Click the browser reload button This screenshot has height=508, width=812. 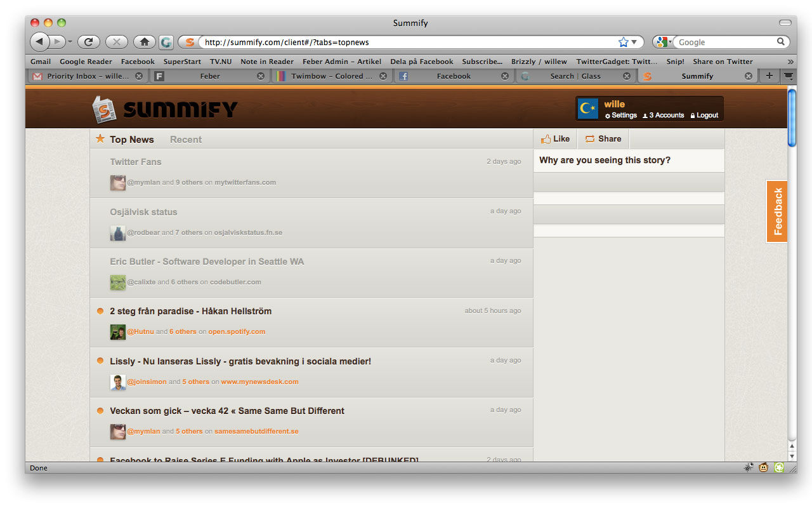click(89, 42)
